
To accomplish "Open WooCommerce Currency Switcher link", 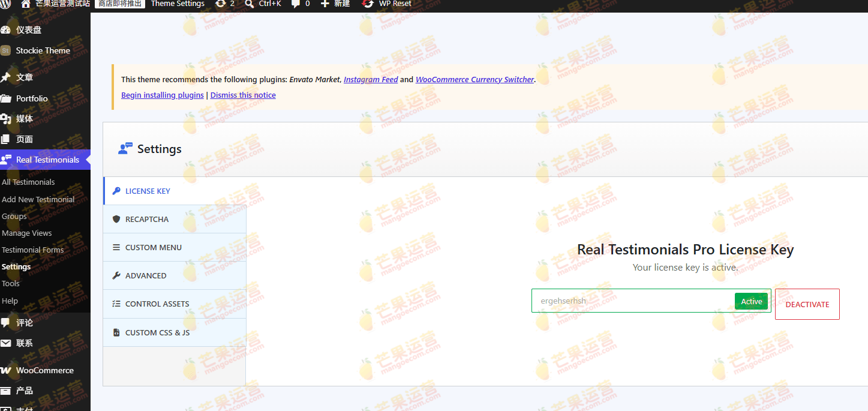I will pos(474,79).
